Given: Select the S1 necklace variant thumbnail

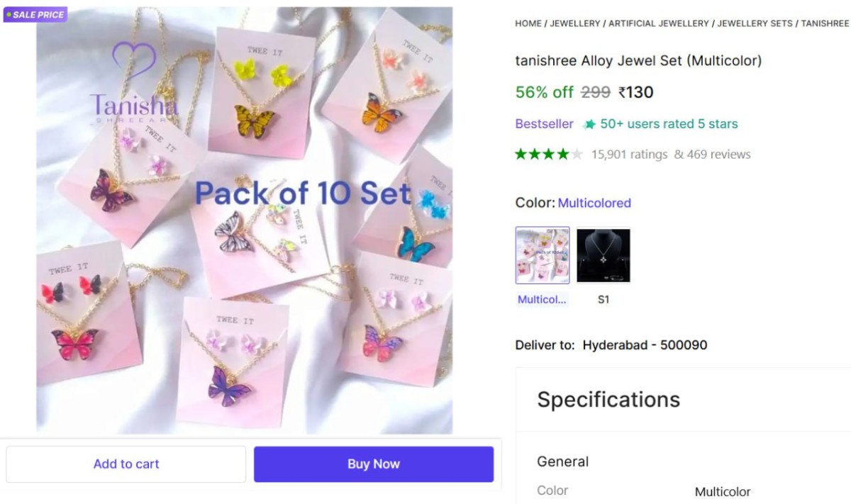Looking at the screenshot, I should coord(603,255).
